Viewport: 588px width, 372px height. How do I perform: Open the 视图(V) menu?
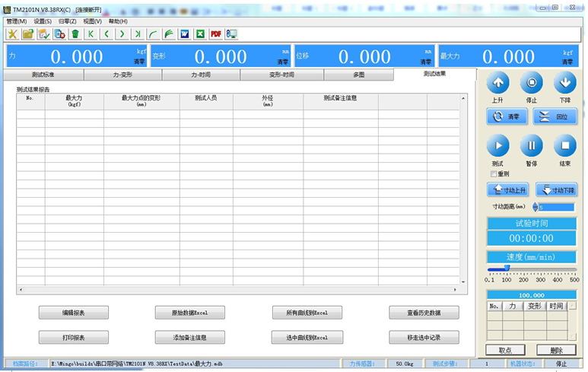pos(92,21)
